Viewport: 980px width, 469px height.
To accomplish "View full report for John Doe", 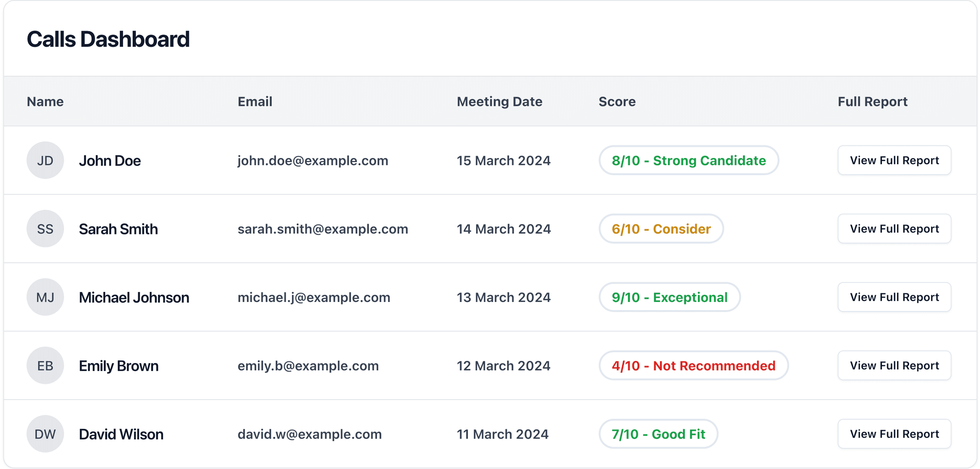I will pyautogui.click(x=894, y=160).
